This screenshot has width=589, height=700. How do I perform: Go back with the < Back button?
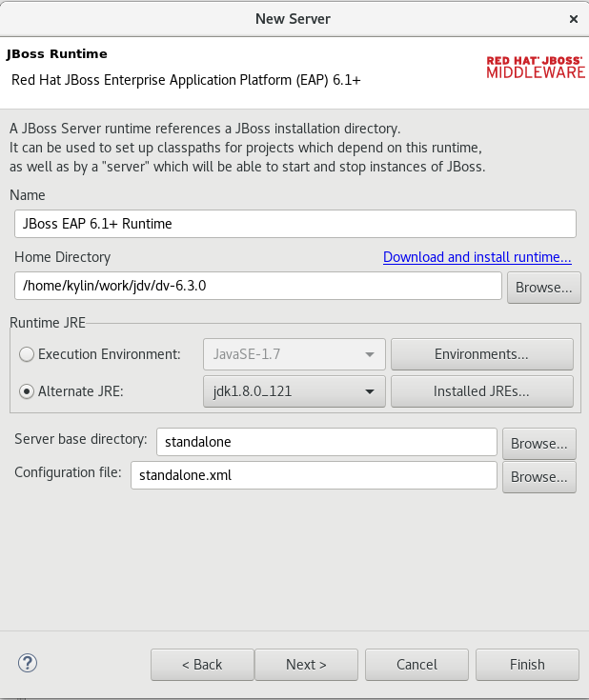click(x=202, y=665)
